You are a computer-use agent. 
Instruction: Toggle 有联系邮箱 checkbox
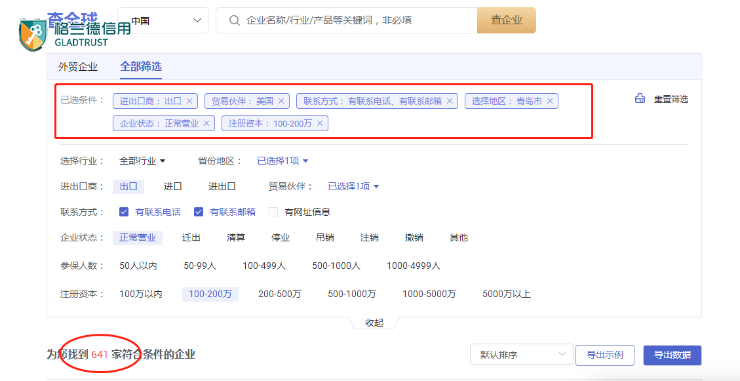(x=199, y=212)
